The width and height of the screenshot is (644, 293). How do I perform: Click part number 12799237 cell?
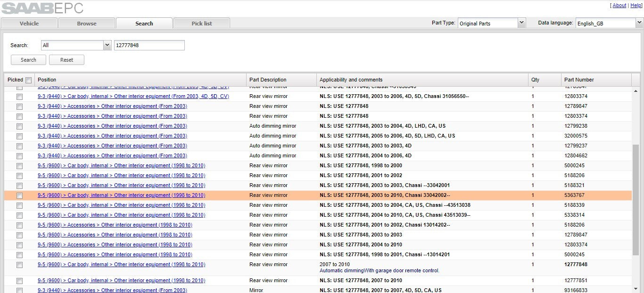[576, 146]
